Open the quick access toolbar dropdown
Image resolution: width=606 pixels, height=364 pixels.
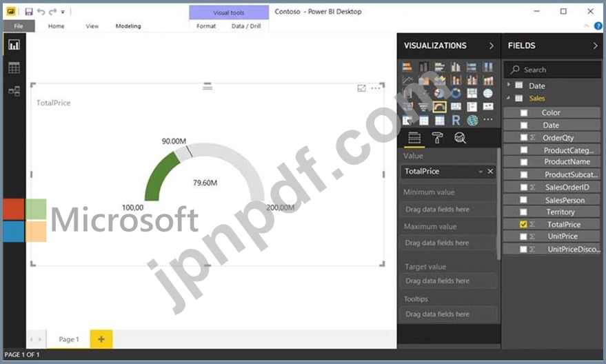coord(63,12)
